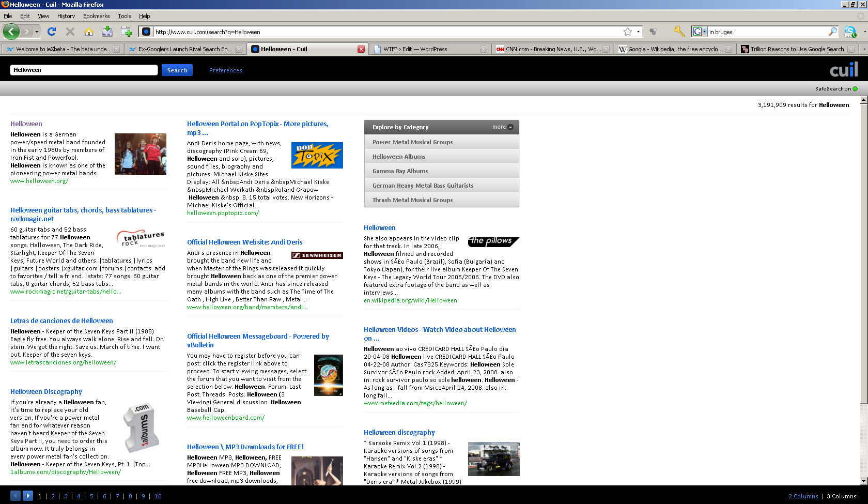Screen dimensions: 868x504
Task: Switch to the Trillion Reasons to Use Google tab
Action: (x=797, y=49)
